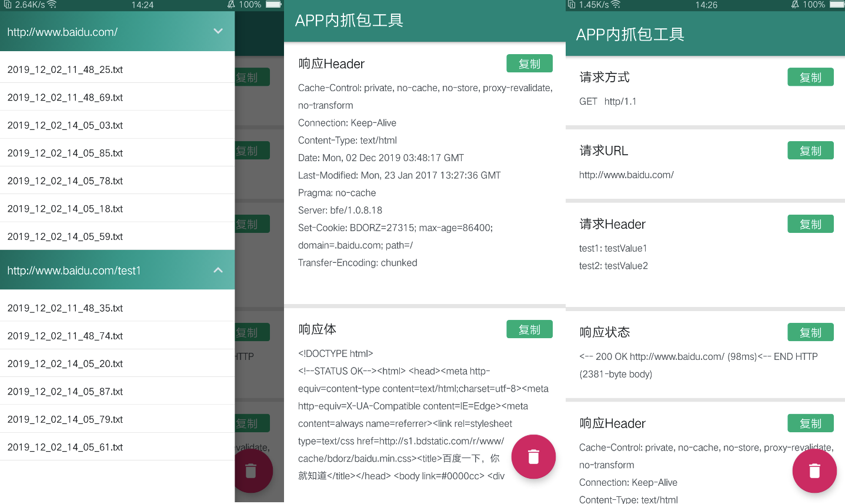This screenshot has height=504, width=845.
Task: Copy the 请求URL on the right panel
Action: click(810, 150)
